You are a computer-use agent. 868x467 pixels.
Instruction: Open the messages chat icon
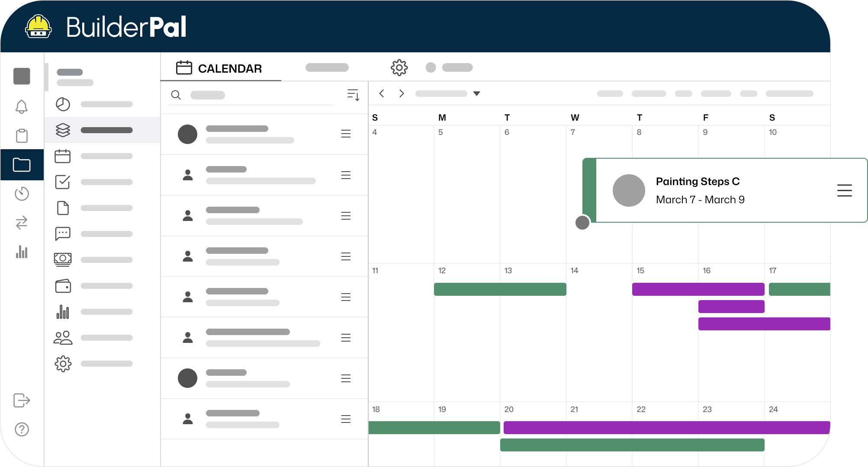tap(63, 233)
